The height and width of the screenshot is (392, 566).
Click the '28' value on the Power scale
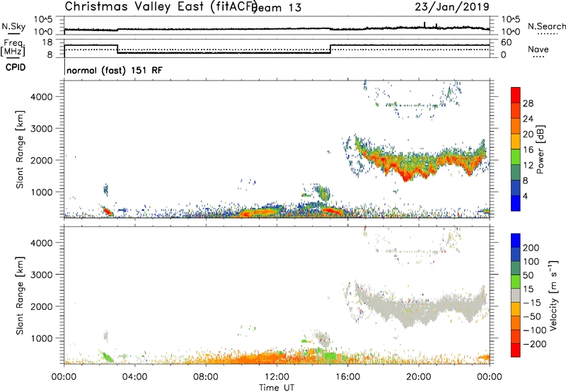pos(528,103)
